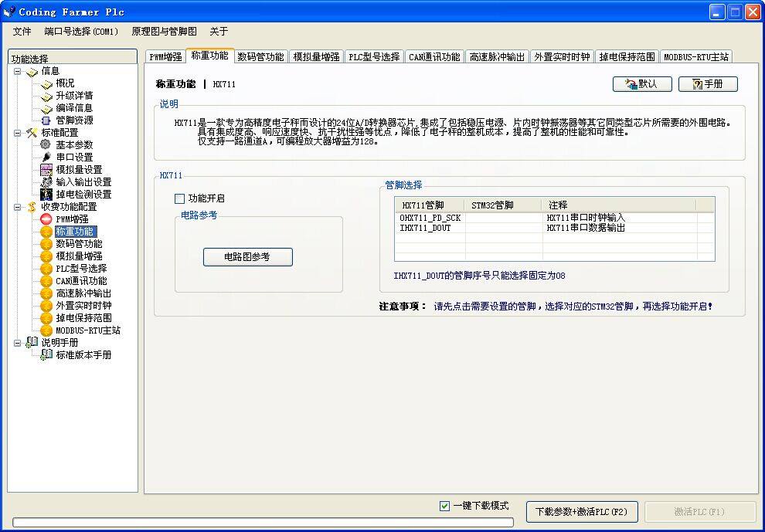Click the book icon beside 说明手册
The image size is (765, 532).
32,342
